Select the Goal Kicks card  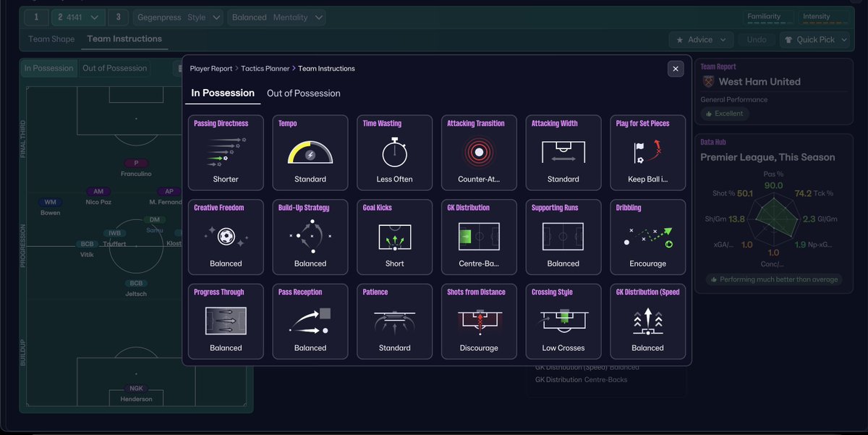(394, 237)
